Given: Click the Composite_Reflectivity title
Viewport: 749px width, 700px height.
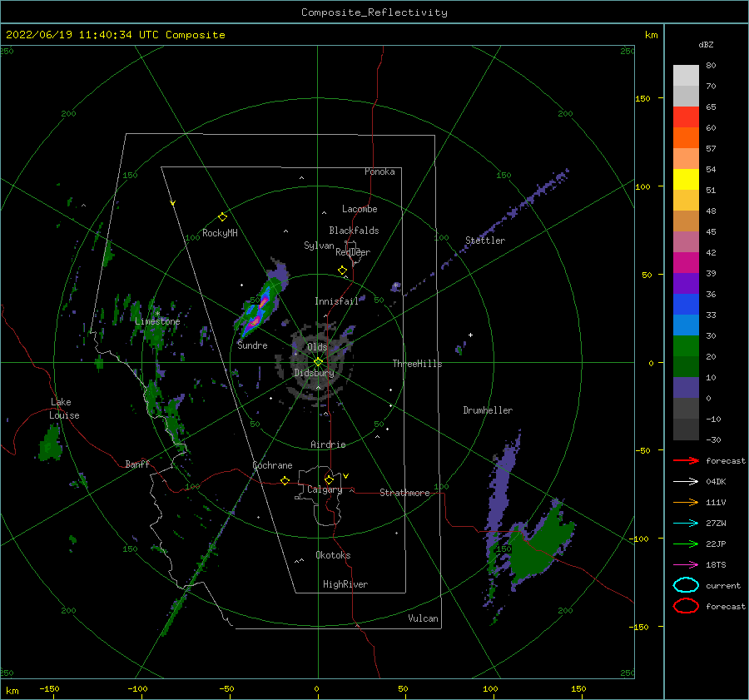Looking at the screenshot, I should 374,12.
